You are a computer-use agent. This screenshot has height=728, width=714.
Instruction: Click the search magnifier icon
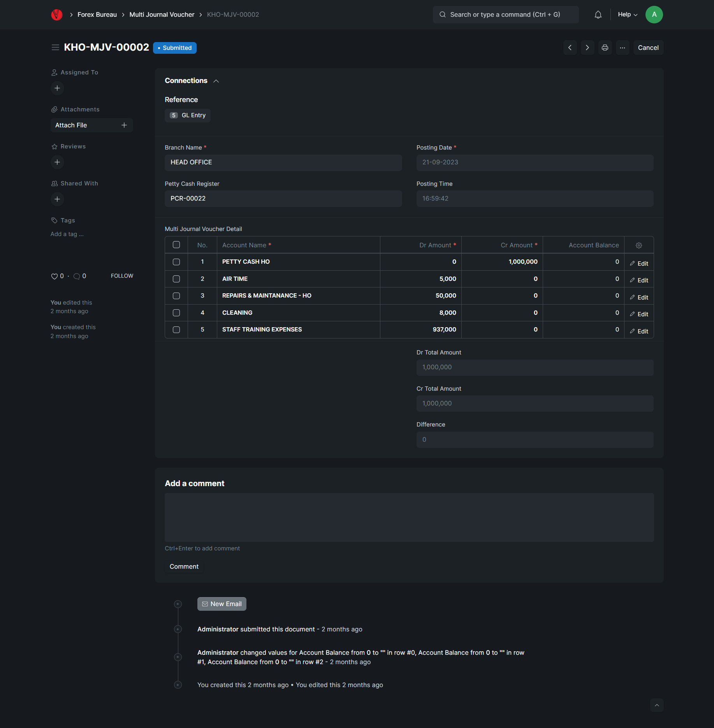point(443,14)
